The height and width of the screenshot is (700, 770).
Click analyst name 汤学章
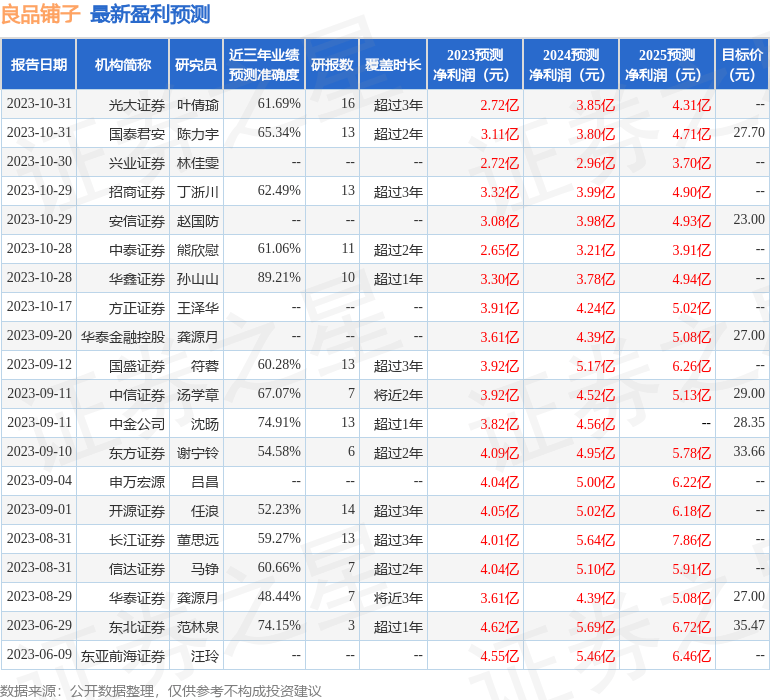coord(197,395)
